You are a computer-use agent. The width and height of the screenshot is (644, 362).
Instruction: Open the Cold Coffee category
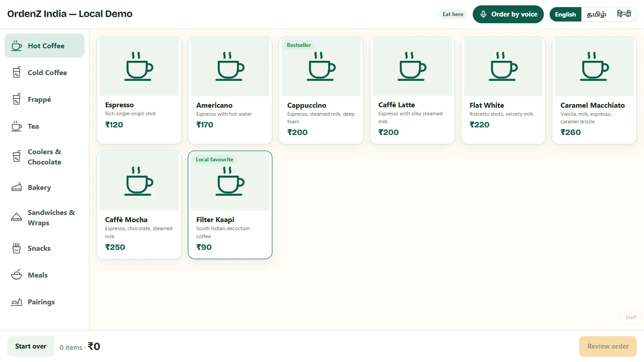tap(44, 72)
